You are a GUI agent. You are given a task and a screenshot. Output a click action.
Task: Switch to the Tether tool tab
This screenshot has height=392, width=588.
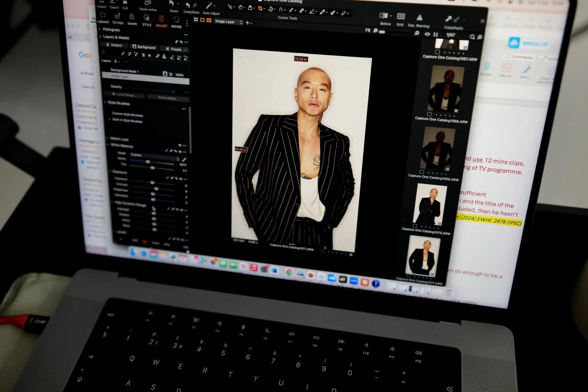point(118,18)
